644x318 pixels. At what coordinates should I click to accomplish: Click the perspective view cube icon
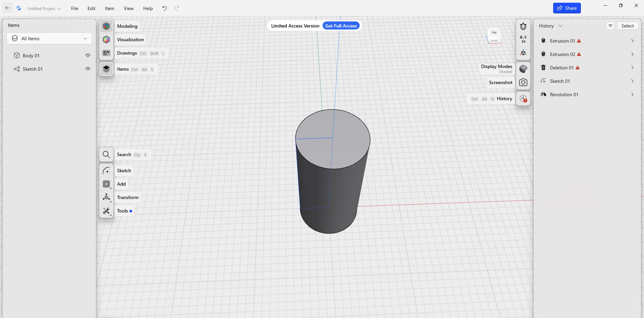coord(523,53)
